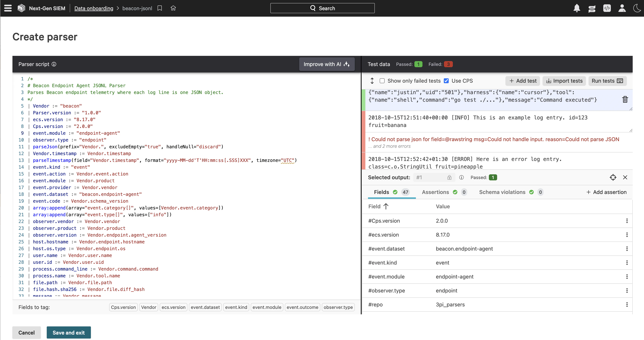Viewport: 644px width, 340px height.
Task: Open row menu for #observer.type
Action: (x=627, y=291)
